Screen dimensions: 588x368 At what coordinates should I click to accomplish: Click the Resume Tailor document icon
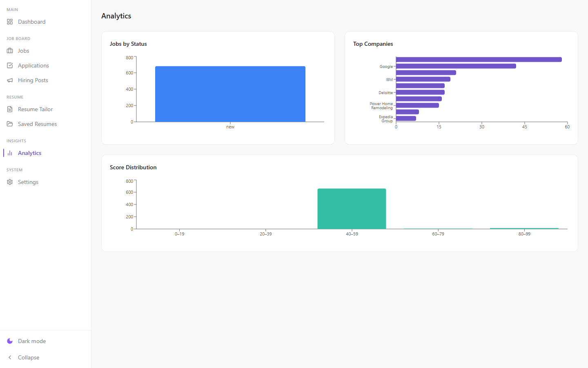click(x=10, y=109)
